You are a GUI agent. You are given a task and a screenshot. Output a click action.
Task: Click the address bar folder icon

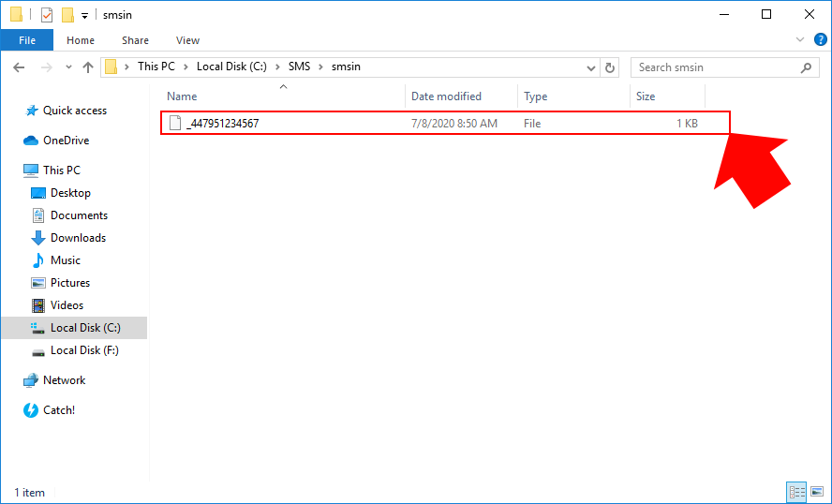(111, 67)
